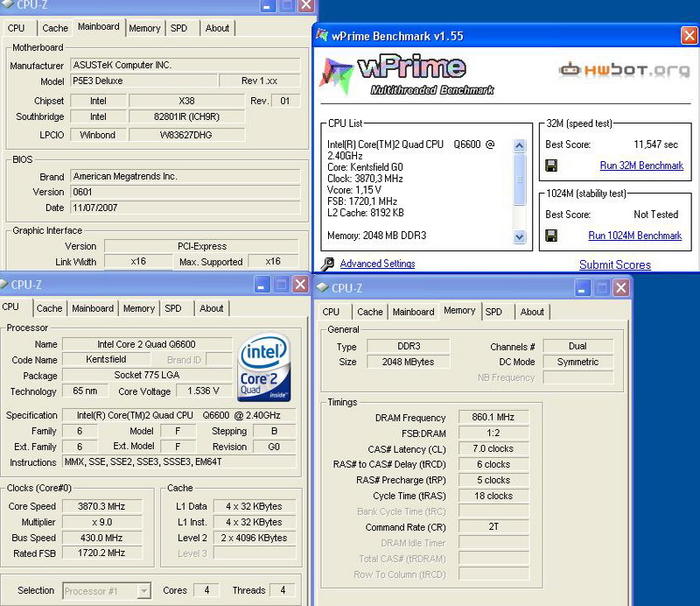700x606 pixels.
Task: Switch to CPU tab in Memory window
Action: tap(332, 312)
